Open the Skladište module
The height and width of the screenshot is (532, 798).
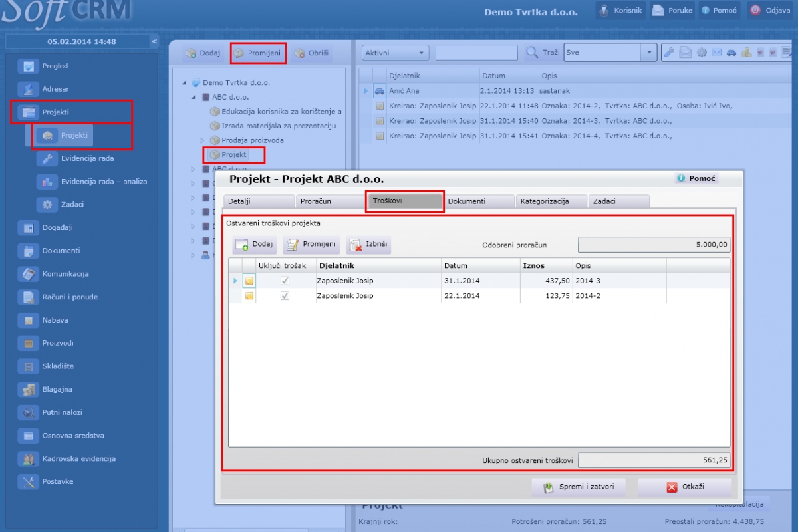point(47,366)
